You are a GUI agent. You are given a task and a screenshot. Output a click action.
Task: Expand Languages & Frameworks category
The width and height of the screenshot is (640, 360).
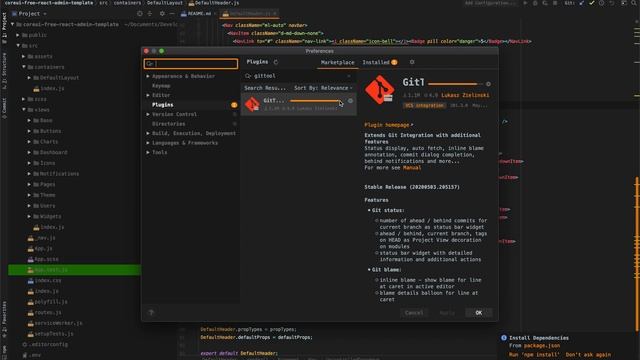click(x=148, y=143)
